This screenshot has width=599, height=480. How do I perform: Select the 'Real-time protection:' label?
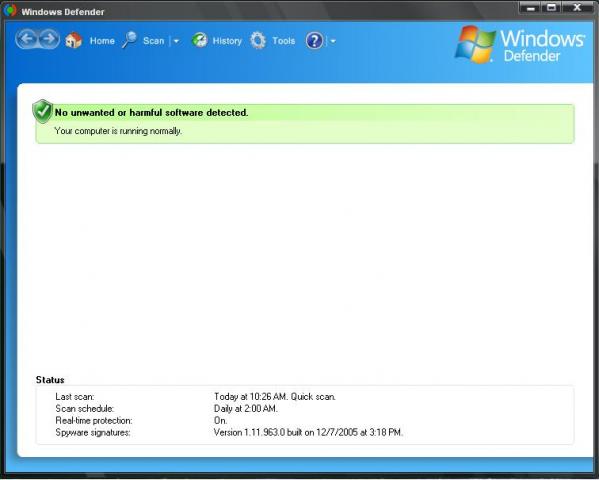(x=94, y=420)
